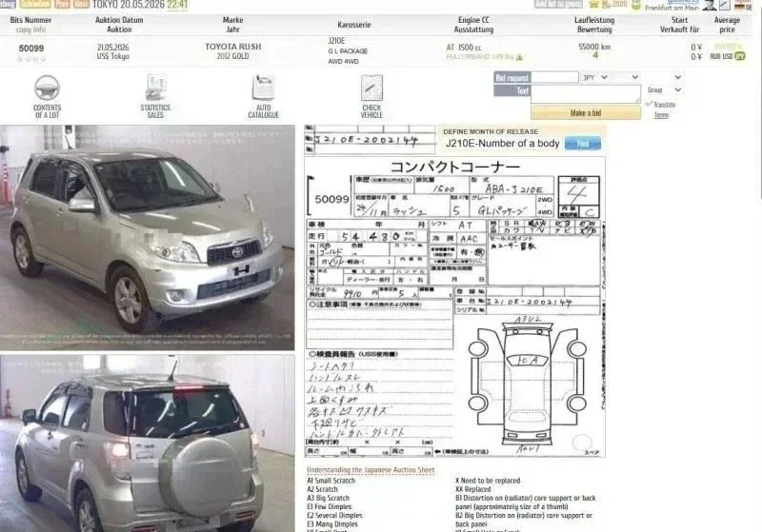Open the front view car photo
This screenshot has width=762, height=532.
click(x=148, y=237)
